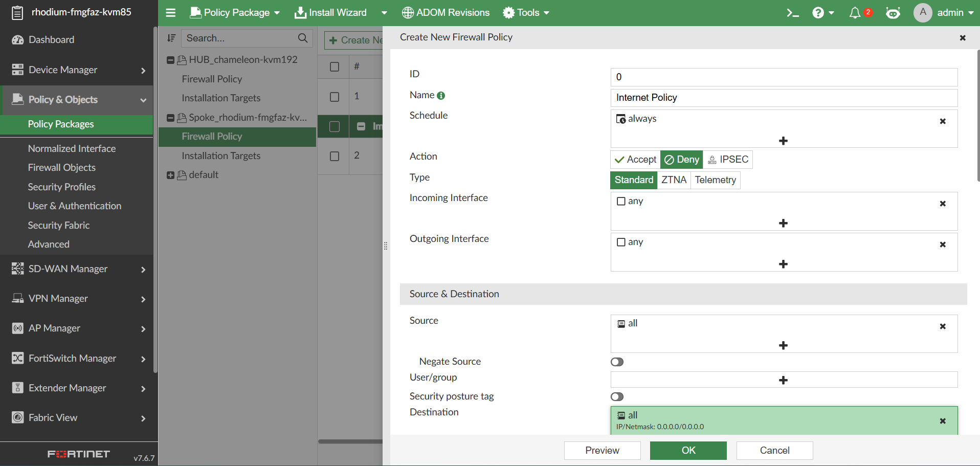
Task: Open the admin user dropdown
Action: click(x=955, y=13)
